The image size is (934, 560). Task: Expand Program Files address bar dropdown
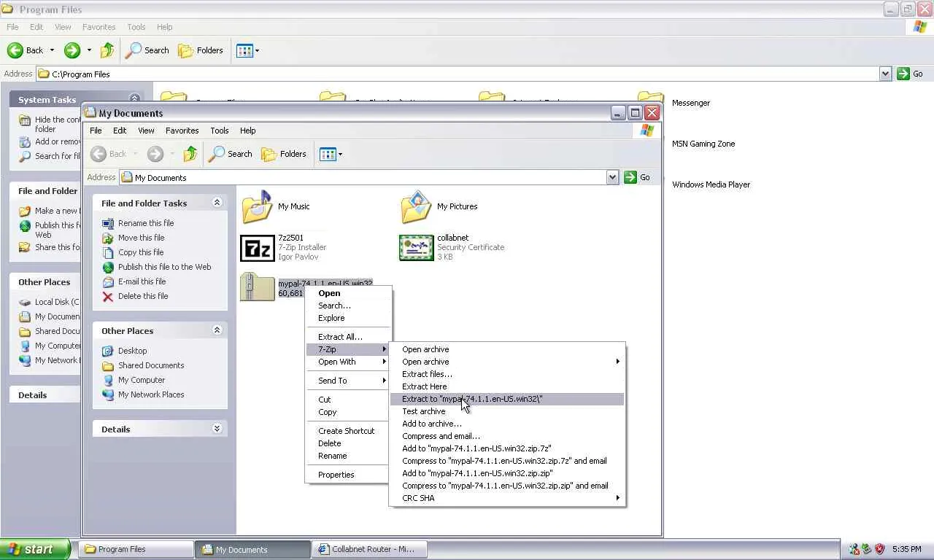click(x=885, y=74)
